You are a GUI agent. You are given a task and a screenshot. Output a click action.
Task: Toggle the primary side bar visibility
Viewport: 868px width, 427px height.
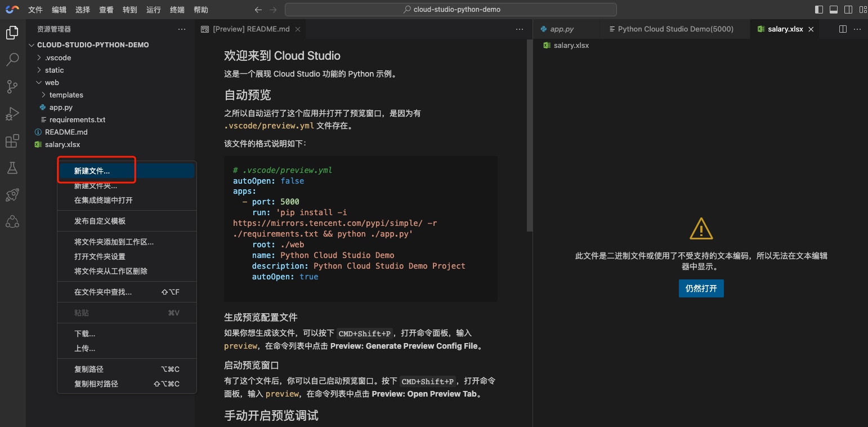pos(819,10)
